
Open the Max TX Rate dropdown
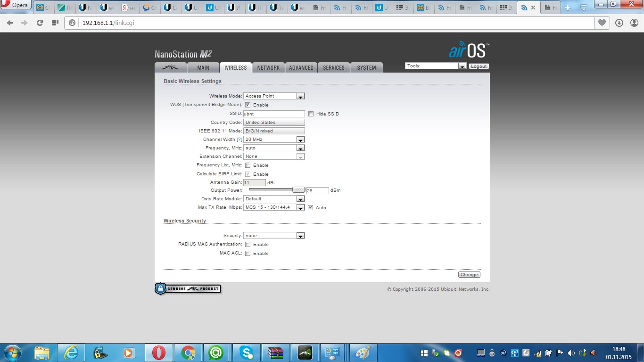click(274, 207)
